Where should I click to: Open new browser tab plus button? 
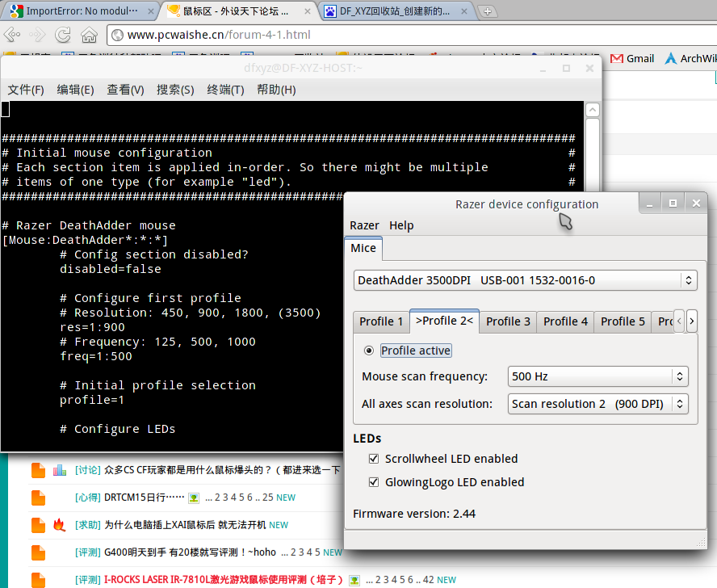click(x=488, y=11)
